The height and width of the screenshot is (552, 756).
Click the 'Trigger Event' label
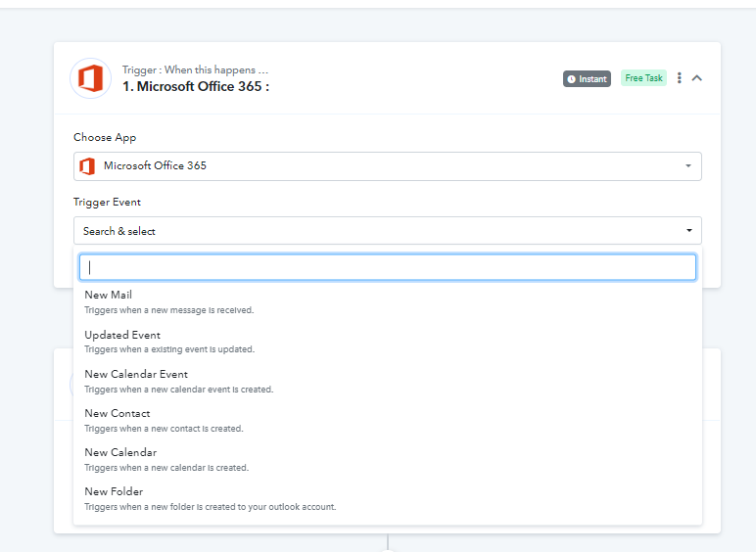coord(107,202)
